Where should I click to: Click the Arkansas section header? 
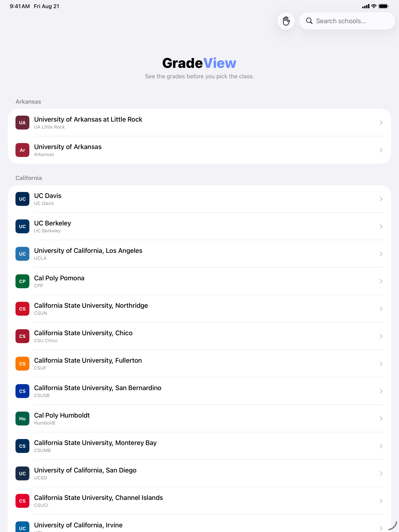[28, 101]
